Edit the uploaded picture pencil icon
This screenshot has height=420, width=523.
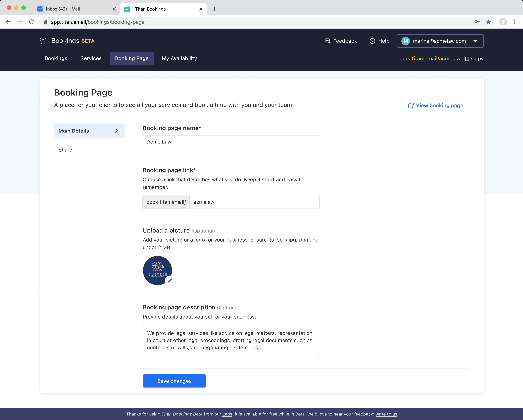pyautogui.click(x=170, y=280)
